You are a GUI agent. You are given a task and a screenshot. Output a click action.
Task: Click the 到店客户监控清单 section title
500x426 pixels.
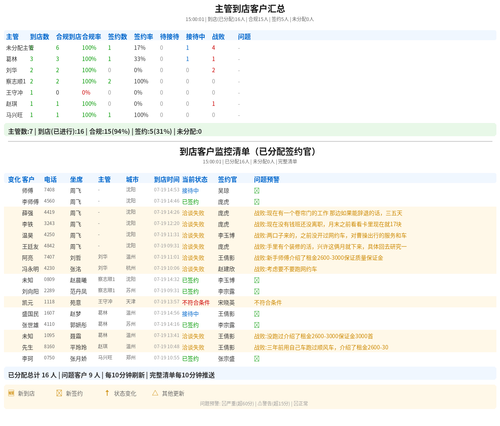click(247, 152)
